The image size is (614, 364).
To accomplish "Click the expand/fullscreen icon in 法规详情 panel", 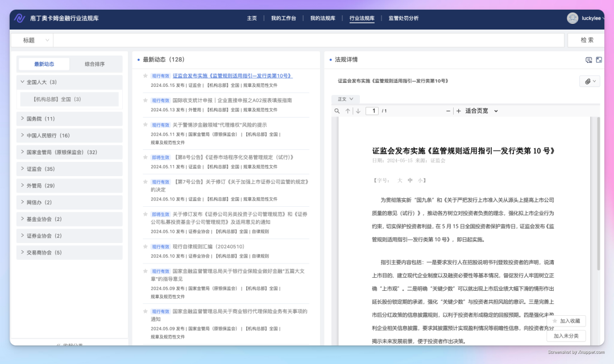I will [599, 59].
